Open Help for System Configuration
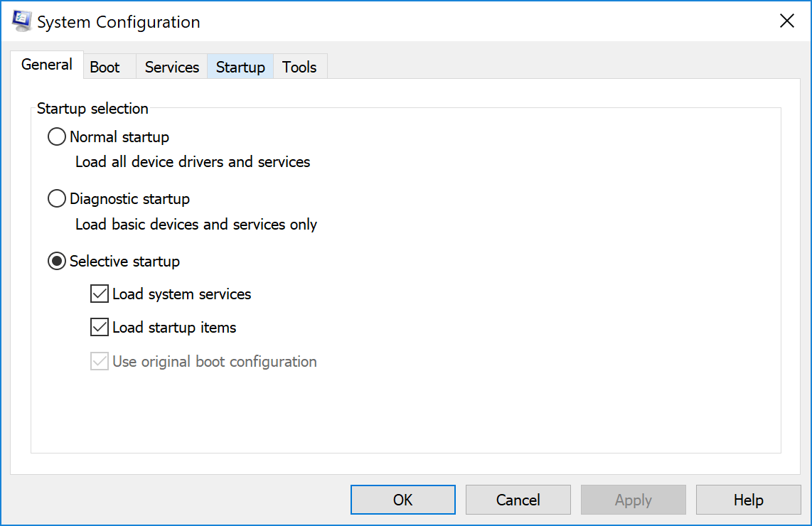The height and width of the screenshot is (526, 812). click(x=748, y=500)
